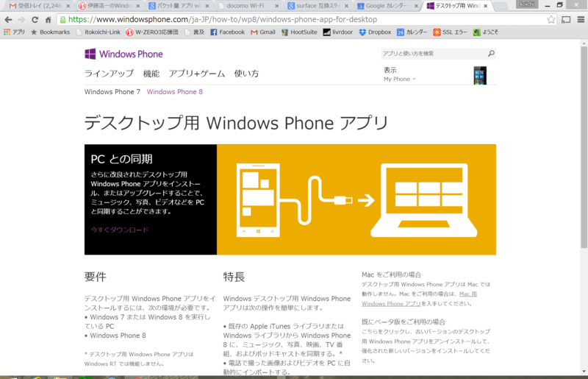The image size is (588, 379).
Task: Open the アプリ apps grid shortcut
Action: pyautogui.click(x=14, y=32)
